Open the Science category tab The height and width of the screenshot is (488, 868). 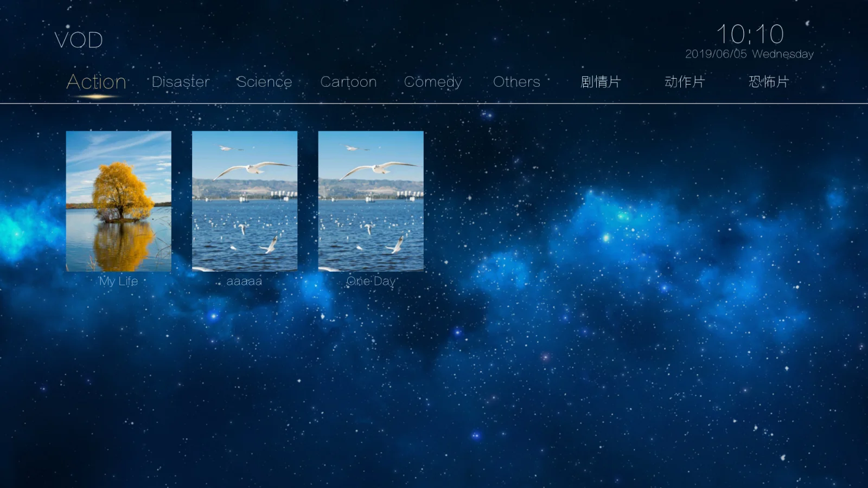click(x=264, y=82)
